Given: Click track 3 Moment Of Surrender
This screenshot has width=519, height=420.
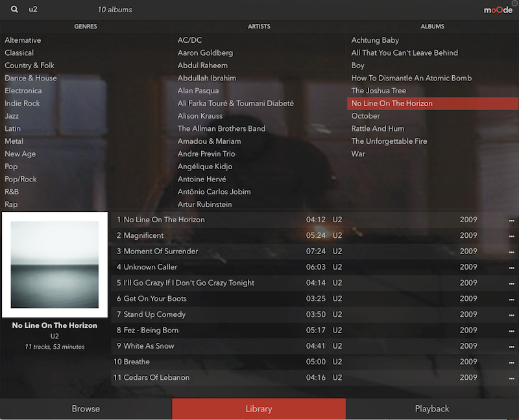Looking at the screenshot, I should 314,251.
